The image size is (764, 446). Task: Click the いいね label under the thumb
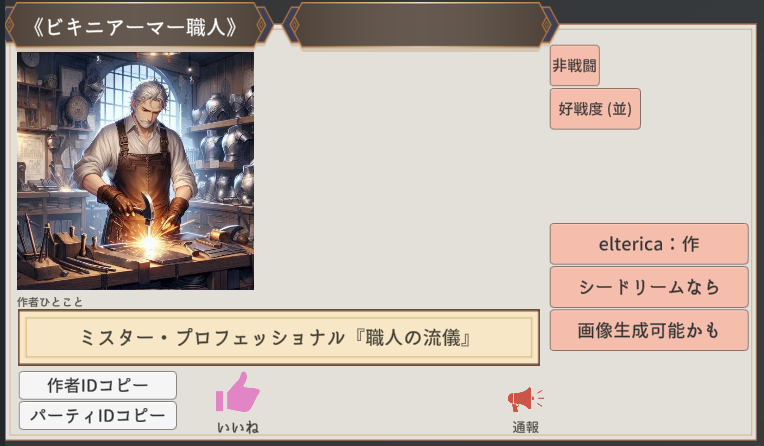click(238, 427)
